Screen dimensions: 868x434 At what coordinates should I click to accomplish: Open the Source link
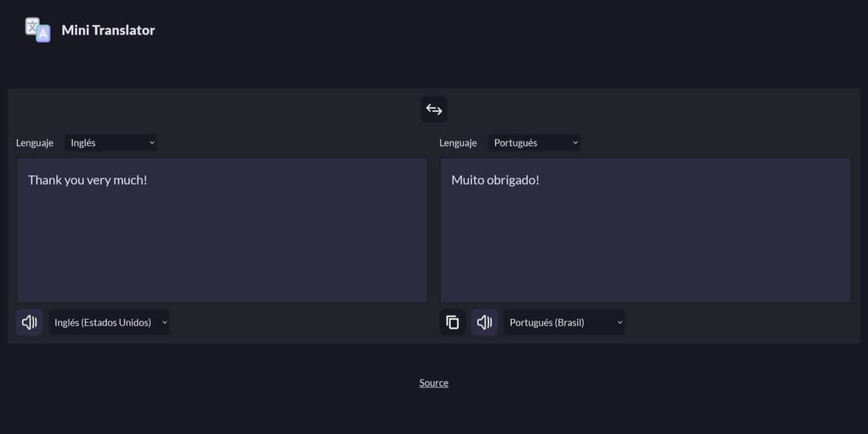[x=433, y=383]
